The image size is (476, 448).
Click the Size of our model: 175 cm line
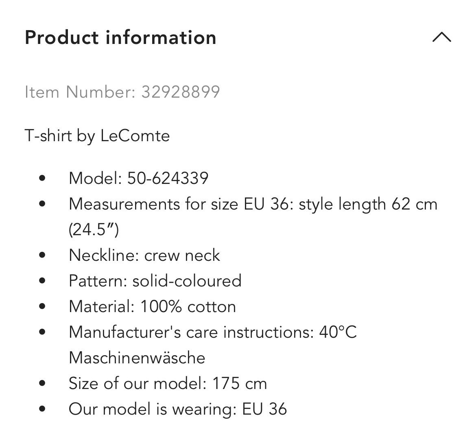168,384
